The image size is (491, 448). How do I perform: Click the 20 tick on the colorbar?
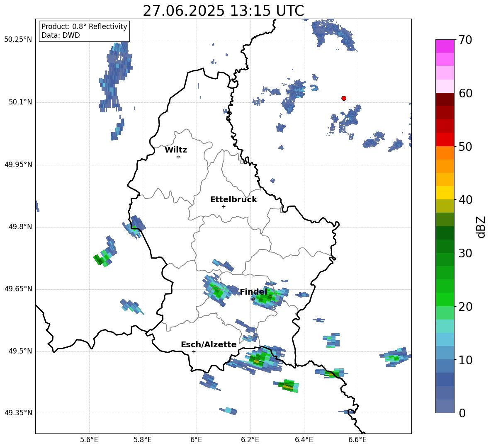pos(465,307)
